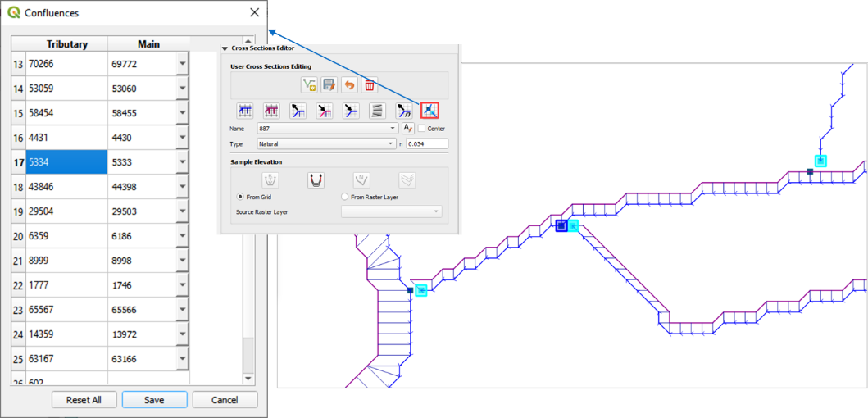Click the red trash delete icon
The height and width of the screenshot is (418, 868).
(370, 85)
